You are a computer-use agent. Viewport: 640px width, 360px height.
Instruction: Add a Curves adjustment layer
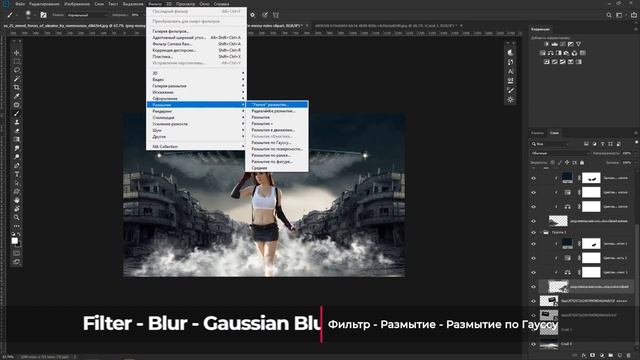click(x=562, y=44)
